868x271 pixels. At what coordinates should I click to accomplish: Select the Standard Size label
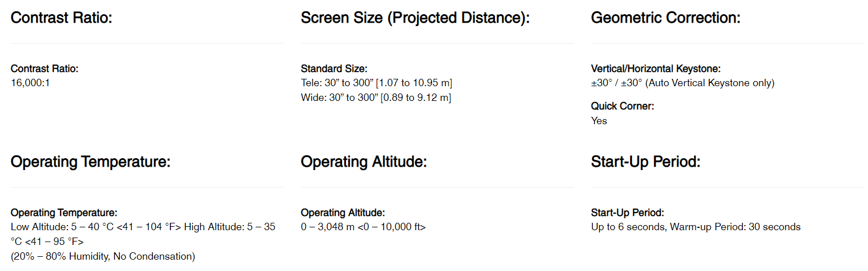334,69
